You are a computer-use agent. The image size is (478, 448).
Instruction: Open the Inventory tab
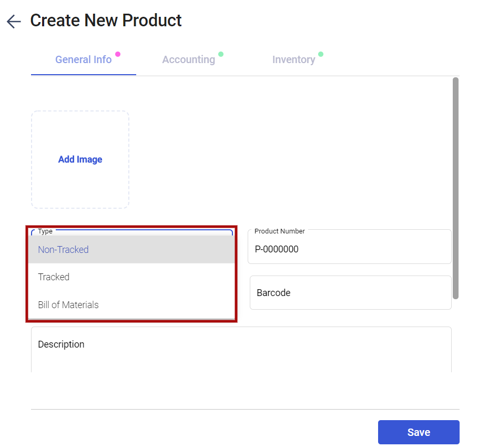pyautogui.click(x=293, y=60)
